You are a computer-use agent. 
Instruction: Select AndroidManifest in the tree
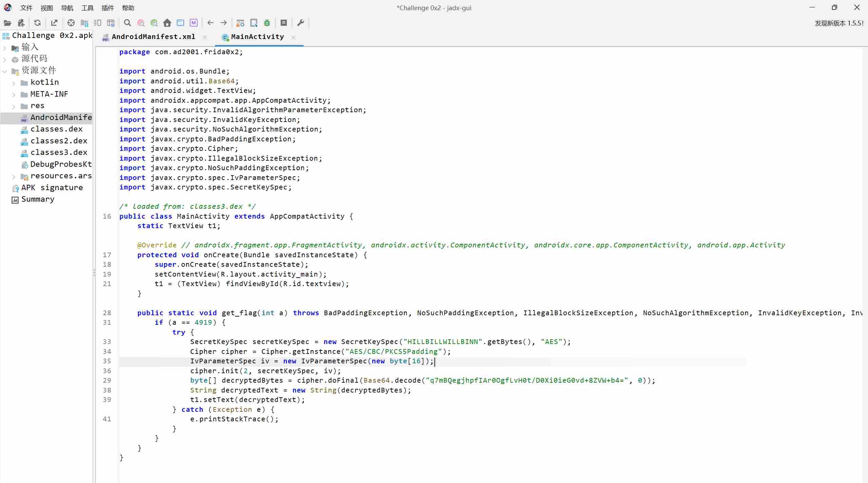click(x=61, y=118)
